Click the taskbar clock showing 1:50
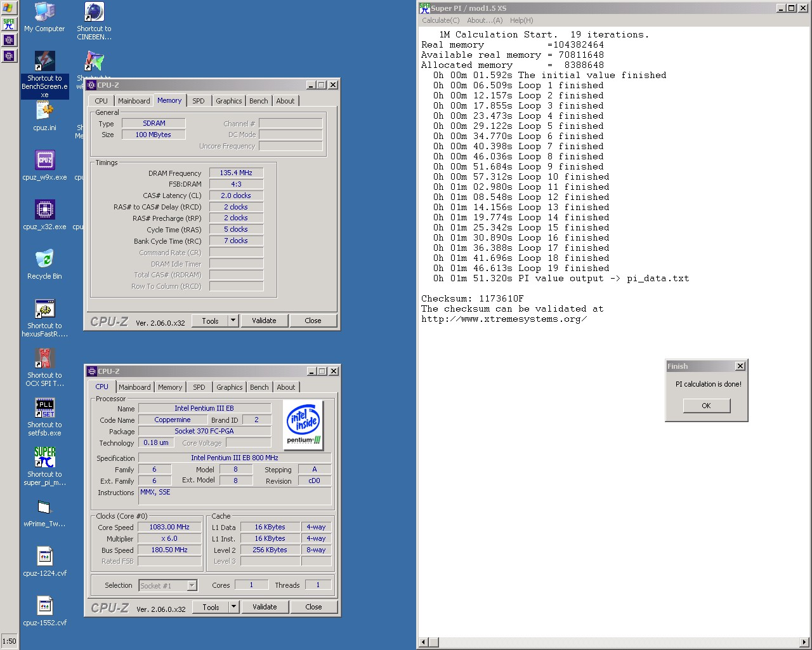 (x=9, y=641)
